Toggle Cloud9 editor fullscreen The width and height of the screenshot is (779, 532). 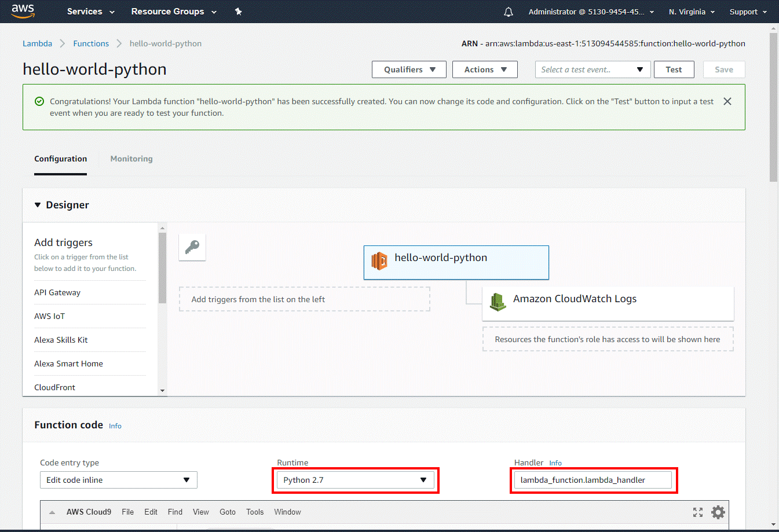point(698,512)
